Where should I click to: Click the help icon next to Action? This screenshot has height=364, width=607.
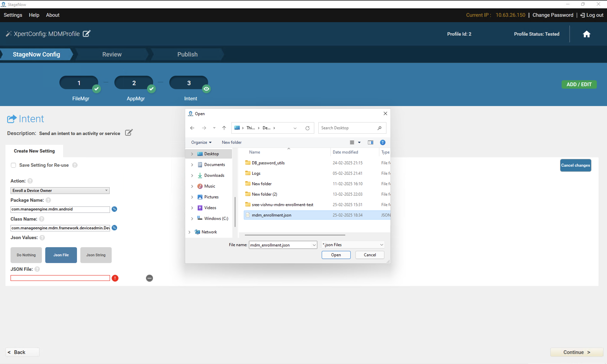(30, 181)
